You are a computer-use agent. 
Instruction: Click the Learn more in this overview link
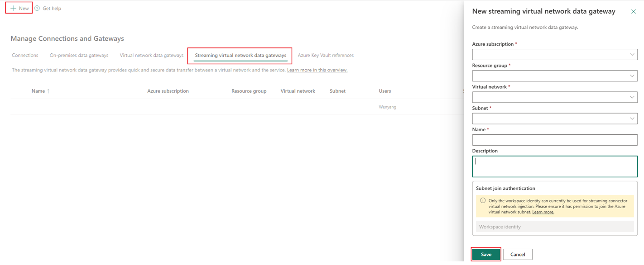point(317,70)
